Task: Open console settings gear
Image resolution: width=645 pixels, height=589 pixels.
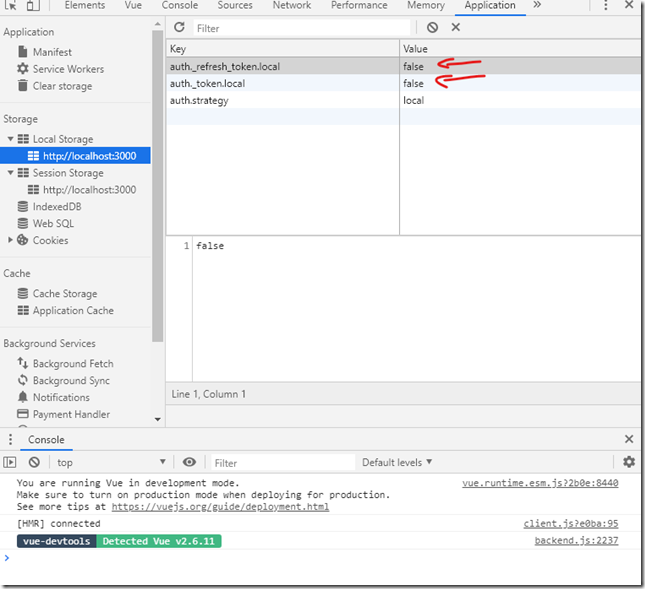Action: coord(629,462)
